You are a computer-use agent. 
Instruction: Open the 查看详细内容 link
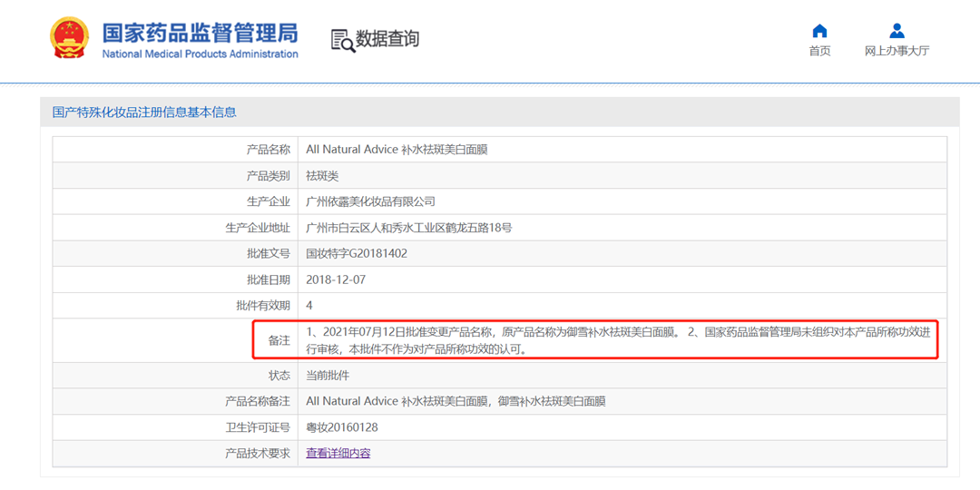[338, 453]
